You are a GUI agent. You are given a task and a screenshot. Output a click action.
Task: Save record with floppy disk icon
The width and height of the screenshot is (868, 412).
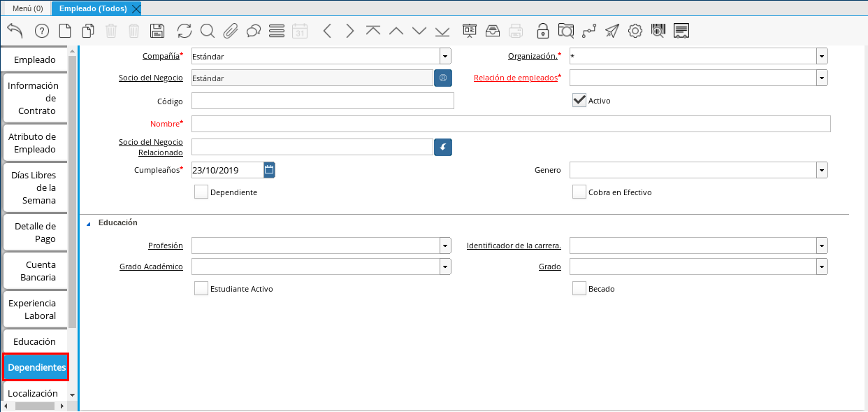pyautogui.click(x=157, y=31)
